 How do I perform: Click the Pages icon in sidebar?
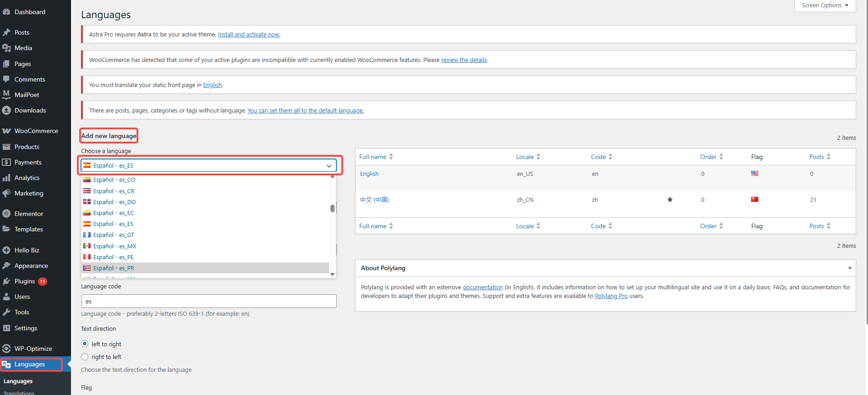[x=6, y=64]
